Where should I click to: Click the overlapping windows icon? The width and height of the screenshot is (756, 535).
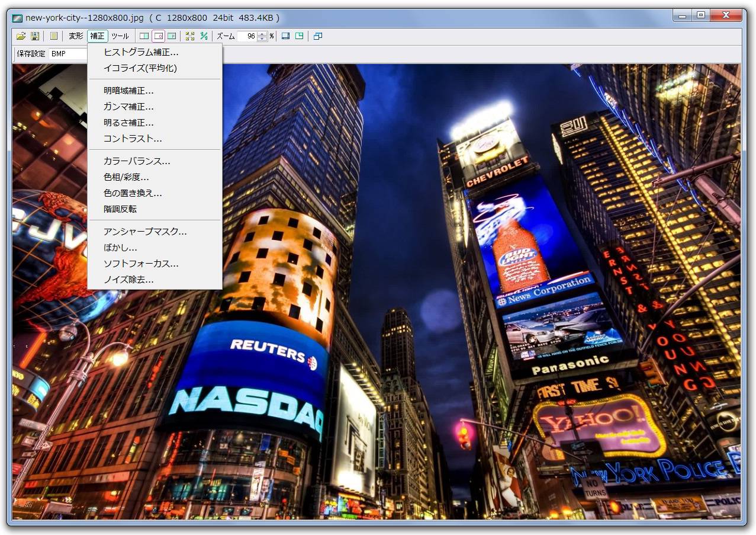point(318,36)
